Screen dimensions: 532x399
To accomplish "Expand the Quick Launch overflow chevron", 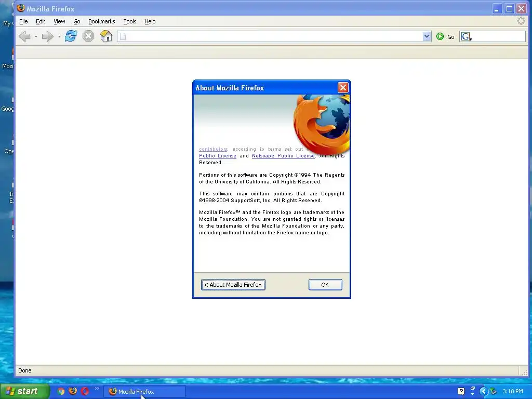I will click(x=97, y=389).
